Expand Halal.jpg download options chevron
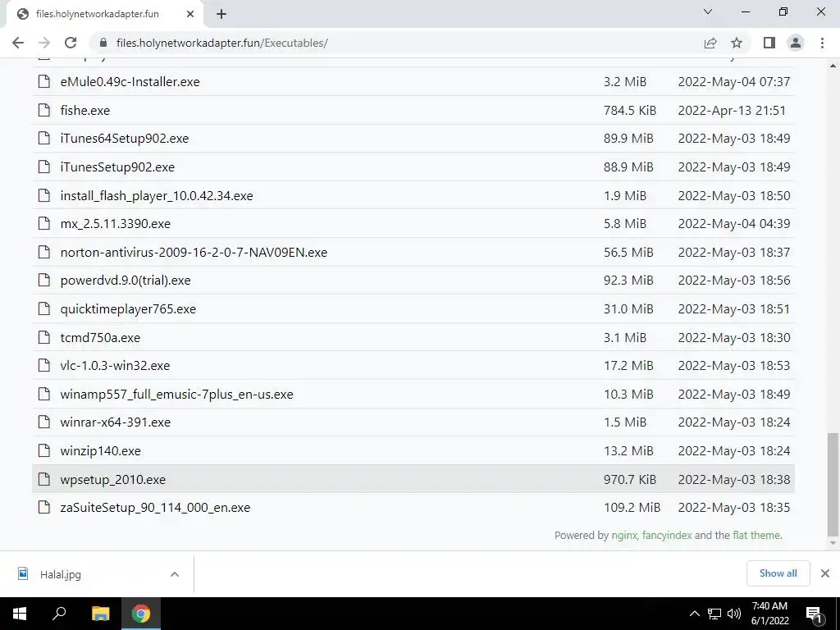The image size is (840, 630). pos(175,574)
